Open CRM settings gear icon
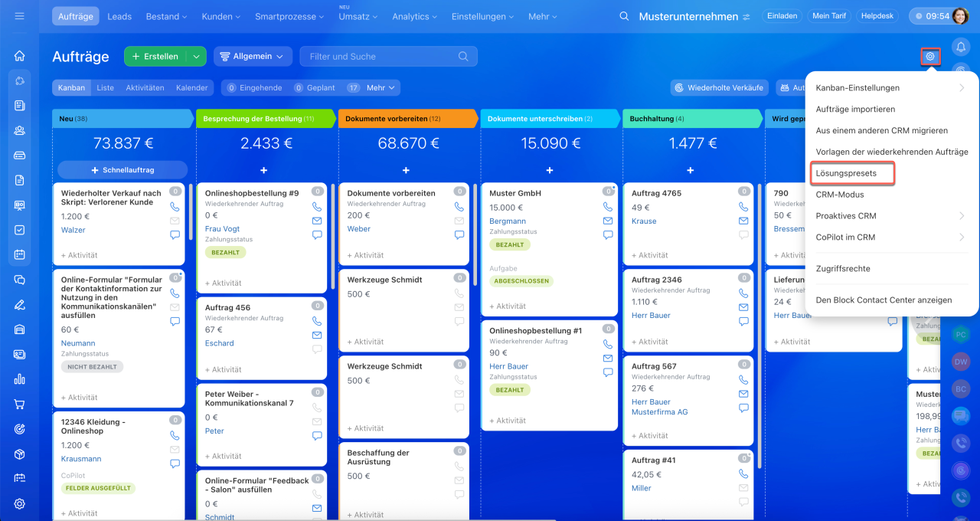This screenshot has height=521, width=980. point(930,56)
